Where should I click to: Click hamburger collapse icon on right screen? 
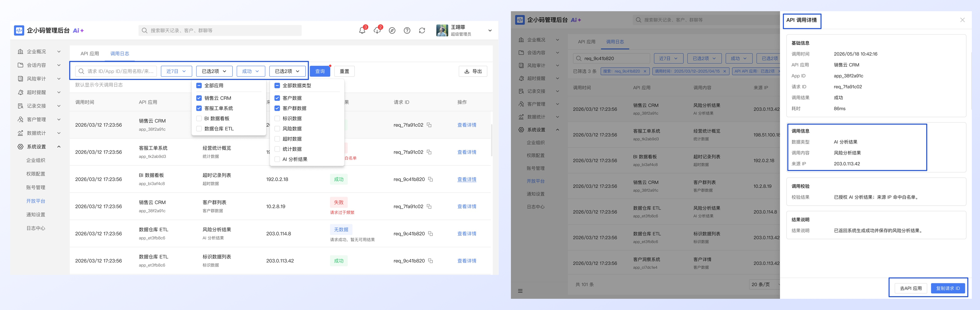520,291
